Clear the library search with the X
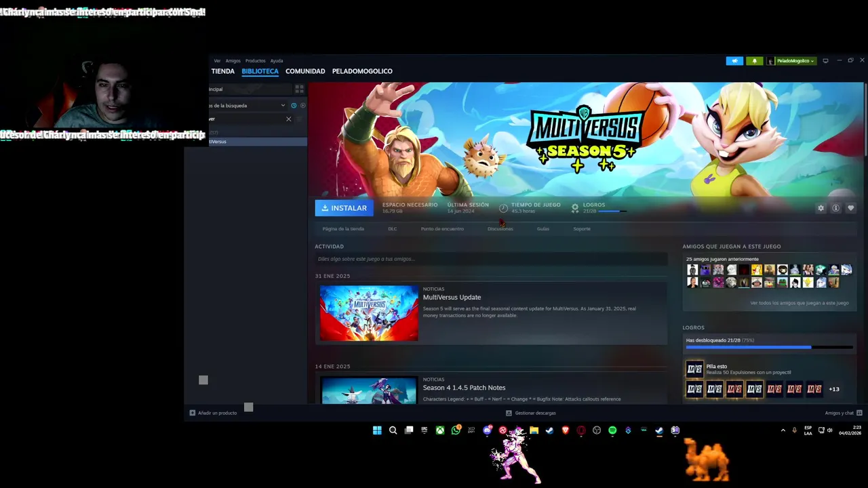868x488 pixels. (x=288, y=119)
